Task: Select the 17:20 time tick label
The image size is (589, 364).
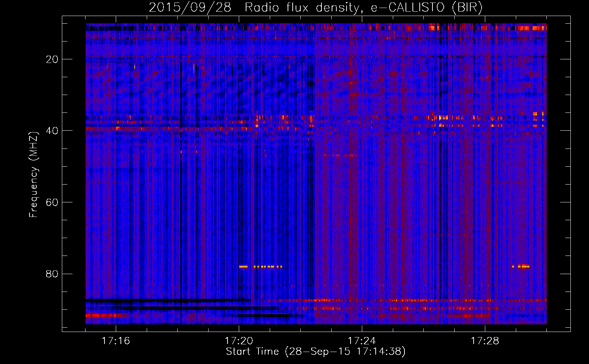Action: 239,341
